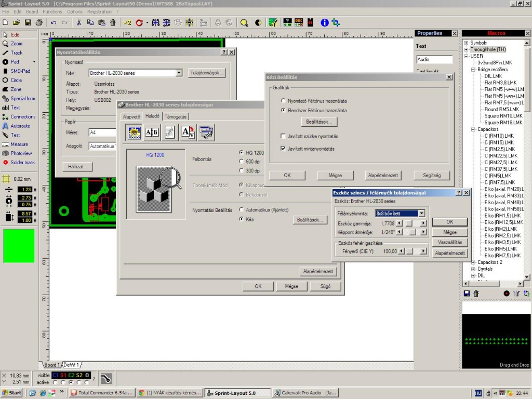Collapse the USER tree node
532x399 pixels.
(466, 56)
